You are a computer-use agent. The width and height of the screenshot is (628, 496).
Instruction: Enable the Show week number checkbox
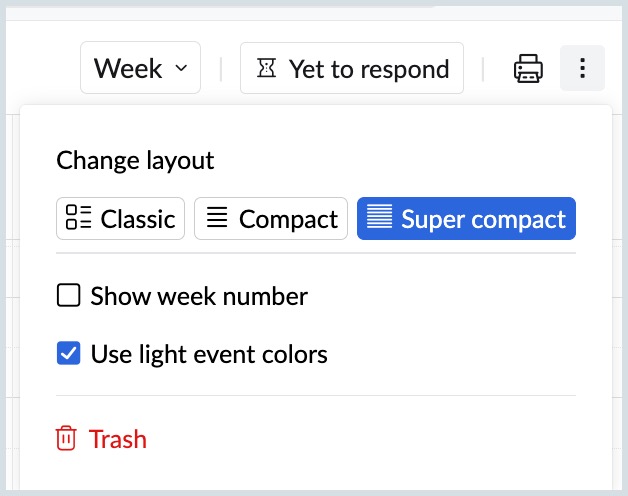tap(68, 296)
